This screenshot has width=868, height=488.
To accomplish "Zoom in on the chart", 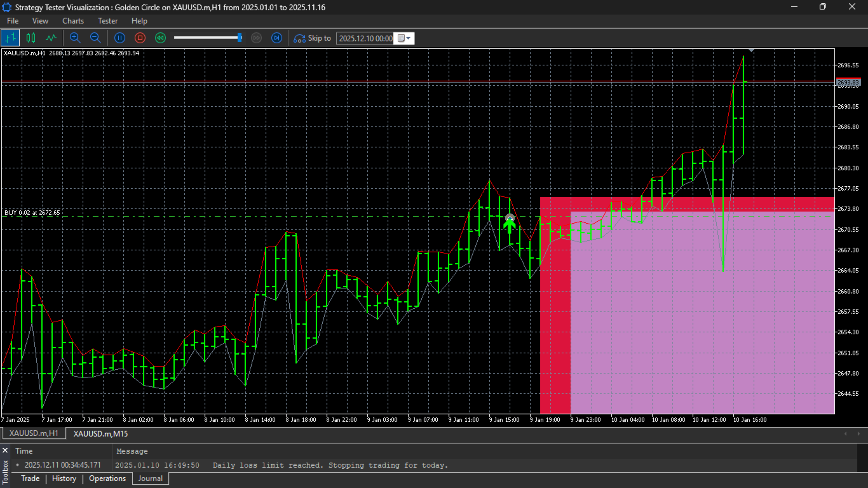I will point(75,38).
